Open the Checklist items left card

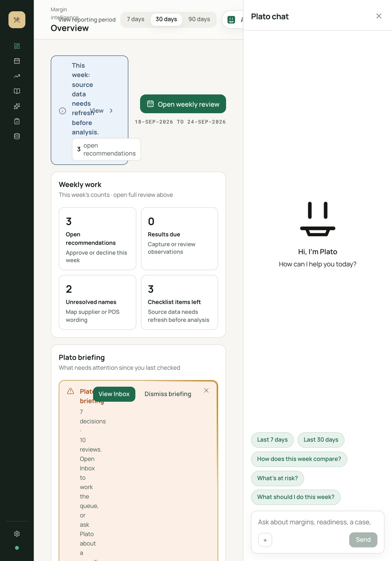[179, 302]
